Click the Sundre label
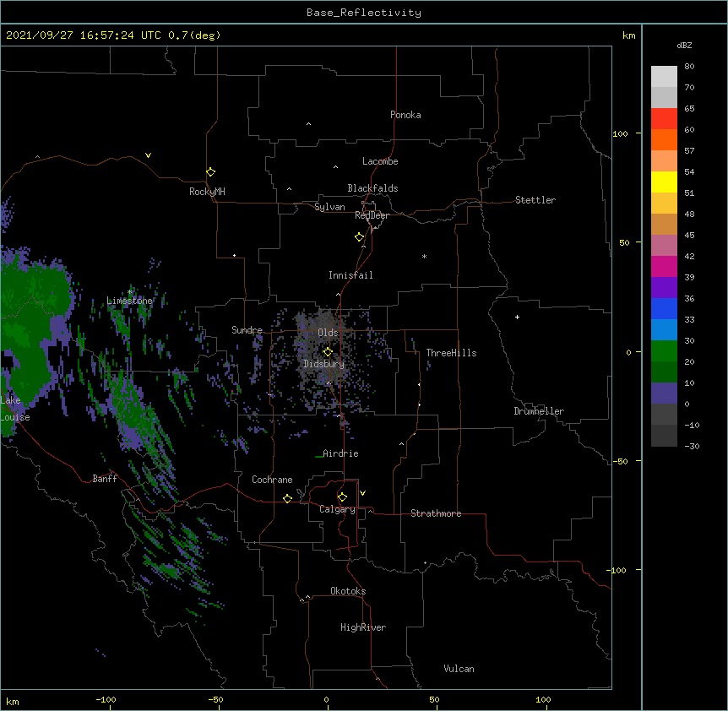Viewport: 728px width, 711px height. click(x=247, y=330)
